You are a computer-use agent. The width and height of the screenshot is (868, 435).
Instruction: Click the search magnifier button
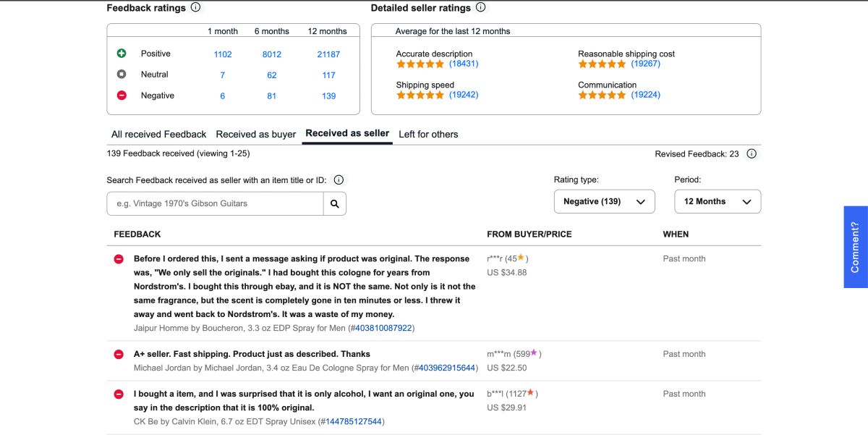(x=334, y=203)
